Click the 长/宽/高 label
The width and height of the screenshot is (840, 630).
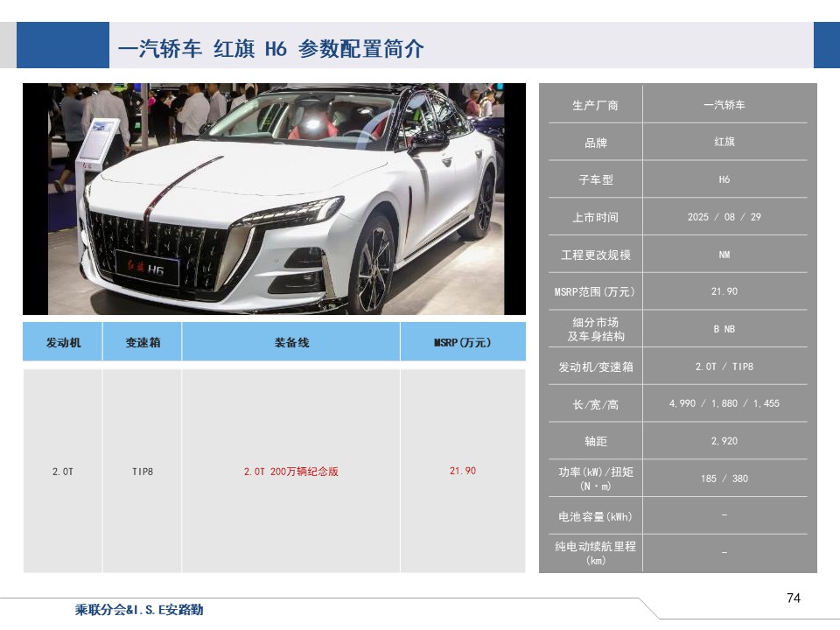(595, 404)
